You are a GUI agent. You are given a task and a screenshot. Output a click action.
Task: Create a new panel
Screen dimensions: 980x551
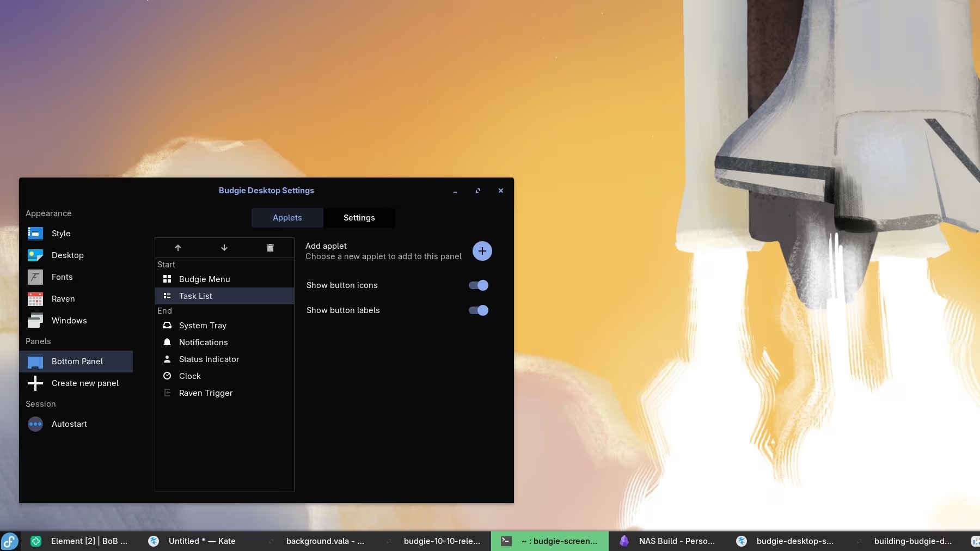pos(85,383)
